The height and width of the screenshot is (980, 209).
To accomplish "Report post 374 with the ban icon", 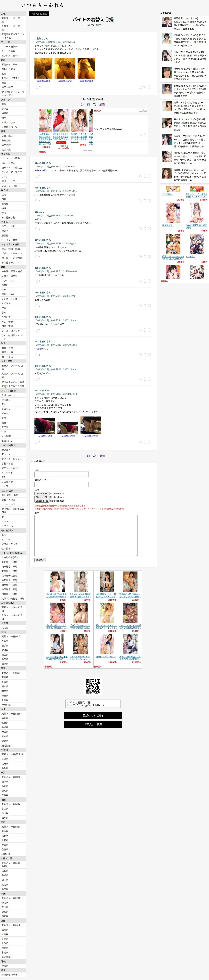I will (x=149, y=176).
